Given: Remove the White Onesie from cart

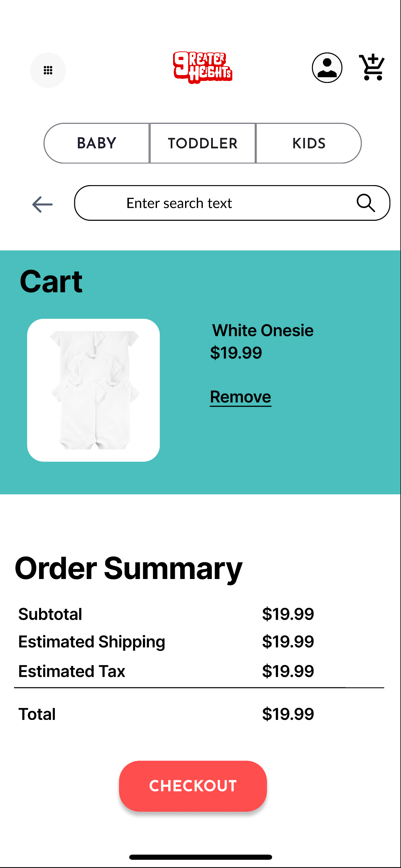Looking at the screenshot, I should coord(240,397).
